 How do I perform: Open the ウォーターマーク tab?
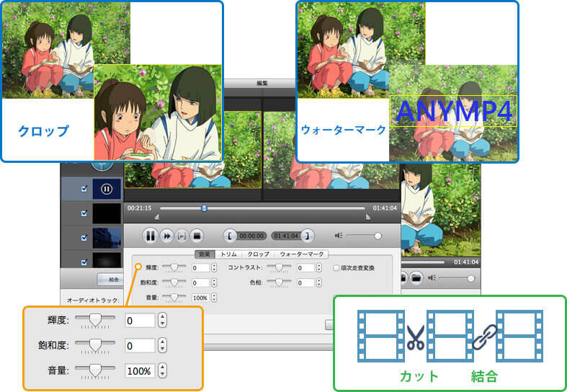click(x=302, y=254)
